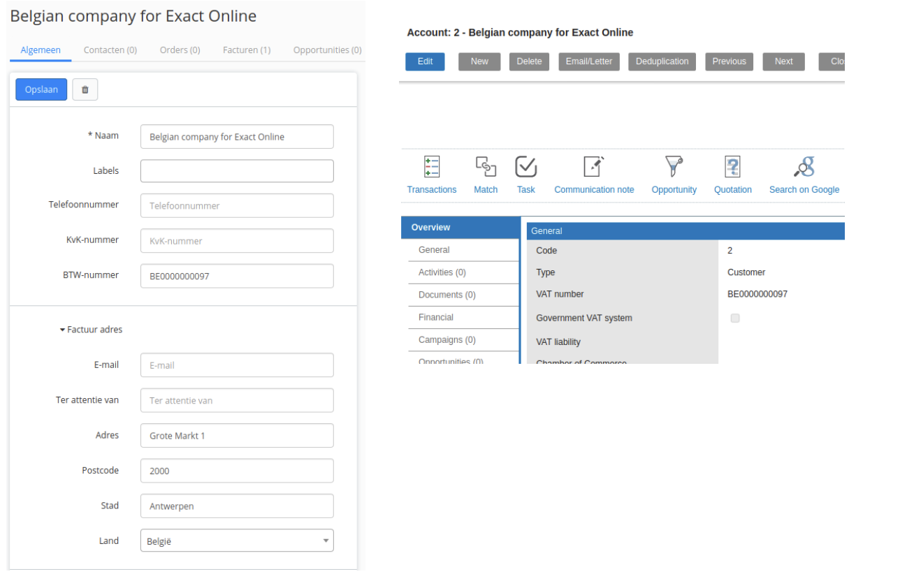Click the Communication note link label
The image size is (914, 588).
[594, 190]
